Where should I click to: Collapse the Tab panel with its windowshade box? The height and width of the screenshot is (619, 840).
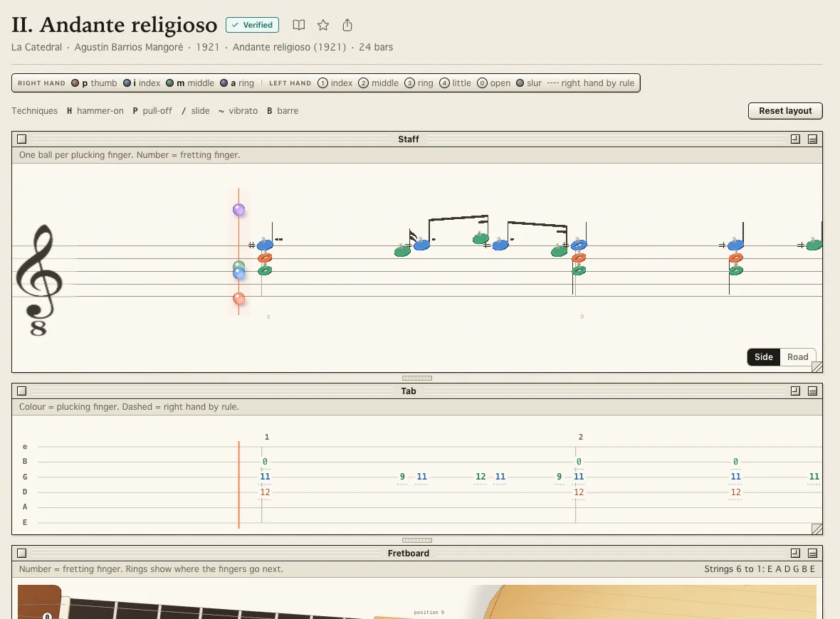coord(813,391)
